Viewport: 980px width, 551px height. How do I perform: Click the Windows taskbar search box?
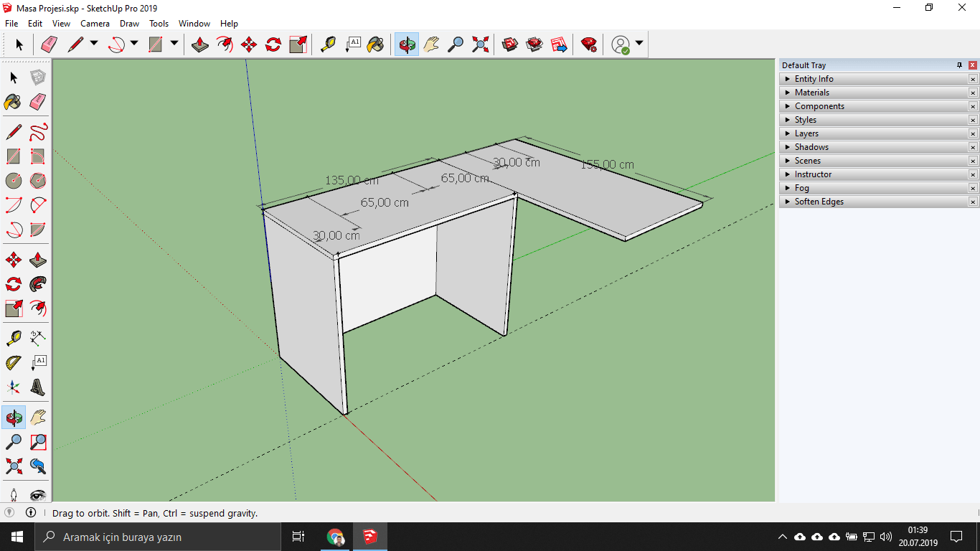tap(158, 537)
